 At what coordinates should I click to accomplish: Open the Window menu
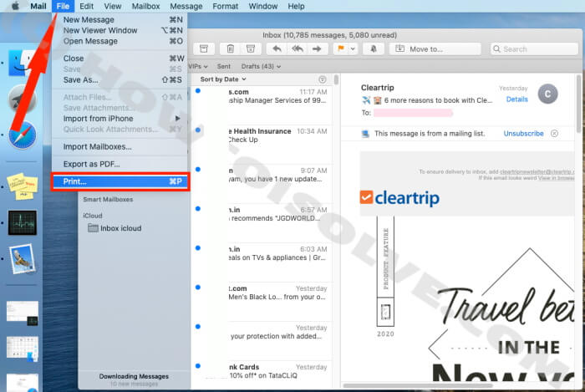(x=263, y=7)
